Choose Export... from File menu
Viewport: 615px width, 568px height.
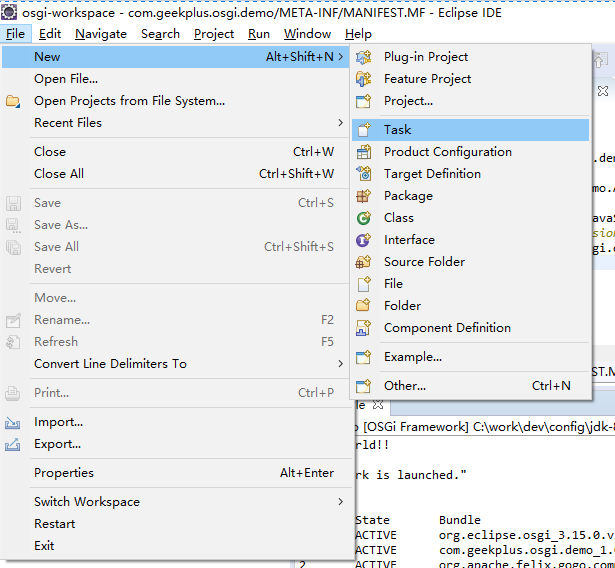point(175,444)
